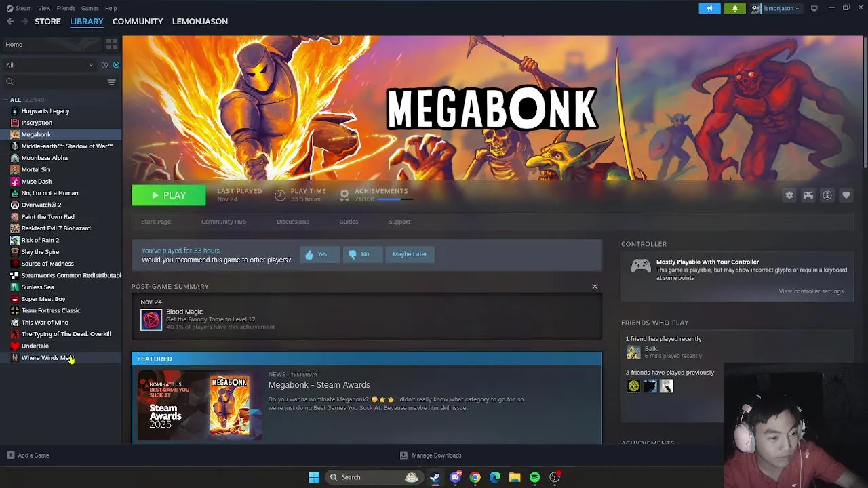The width and height of the screenshot is (868, 488).
Task: Open the LEMONJASON profile tab
Action: pyautogui.click(x=200, y=22)
